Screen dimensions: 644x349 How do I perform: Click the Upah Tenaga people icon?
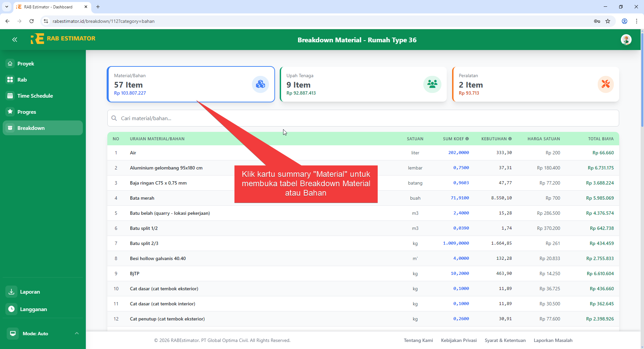coord(432,84)
